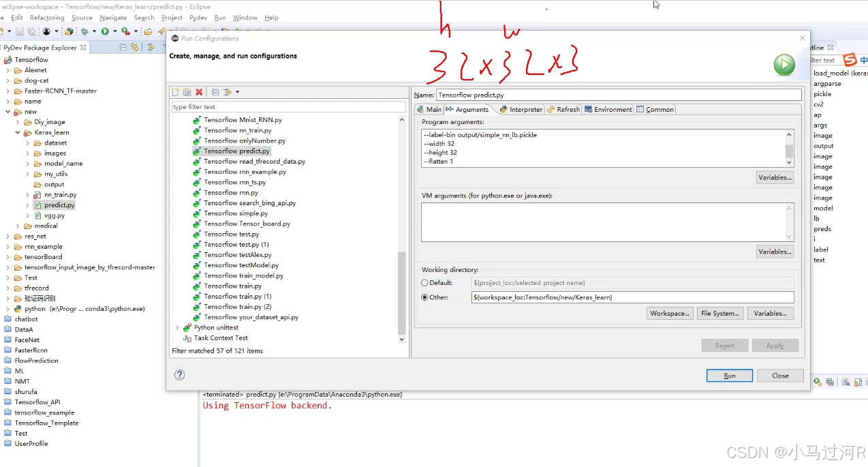Collapse the Keras_learn folder
This screenshot has width=868, height=467.
18,133
